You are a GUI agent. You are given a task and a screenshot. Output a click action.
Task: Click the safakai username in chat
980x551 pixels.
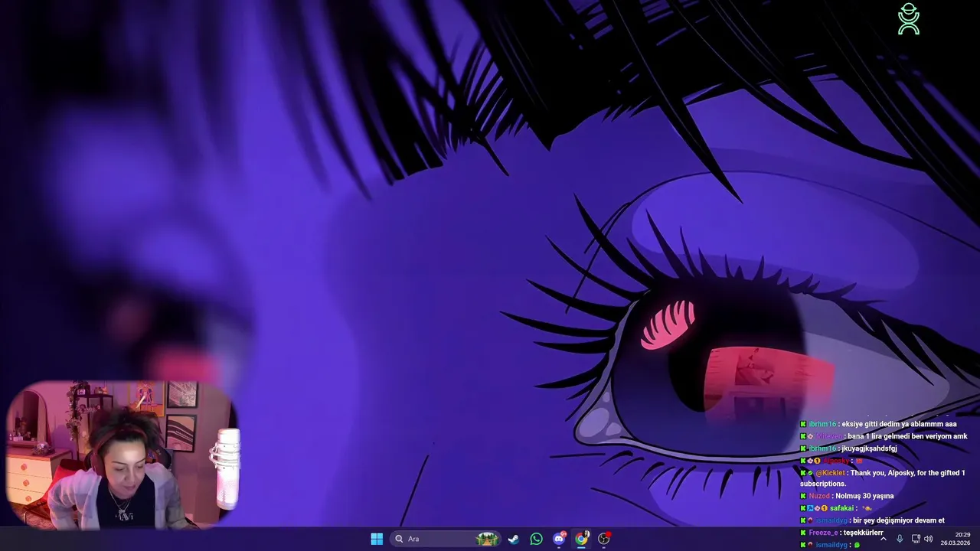[841, 508]
